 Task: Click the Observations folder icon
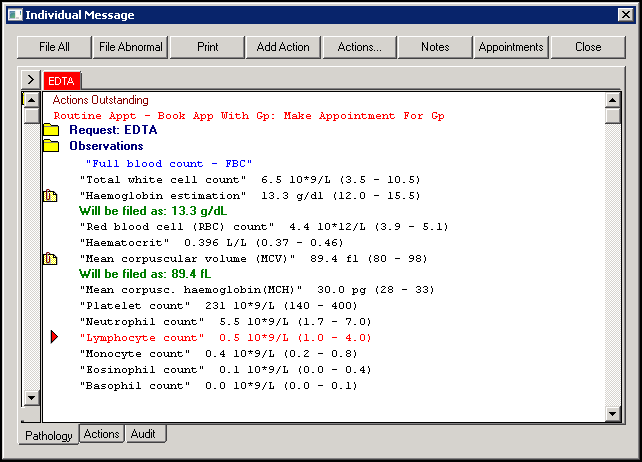pyautogui.click(x=51, y=146)
